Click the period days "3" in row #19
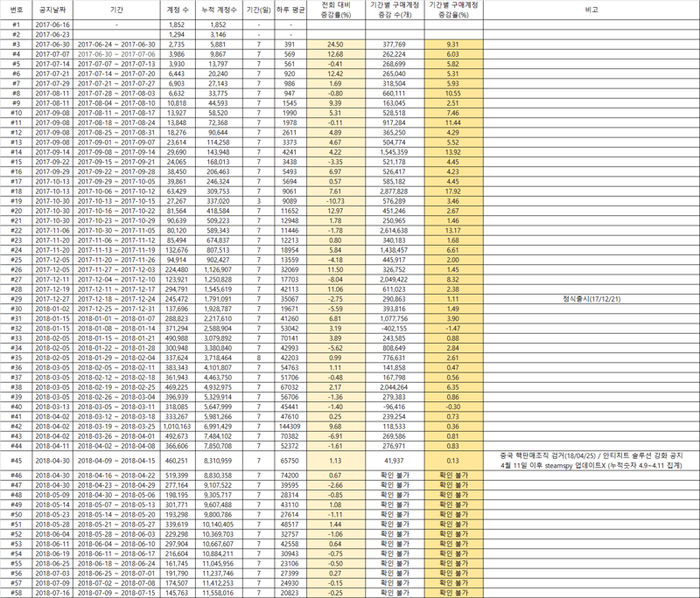This screenshot has height=598, width=700. [258, 201]
